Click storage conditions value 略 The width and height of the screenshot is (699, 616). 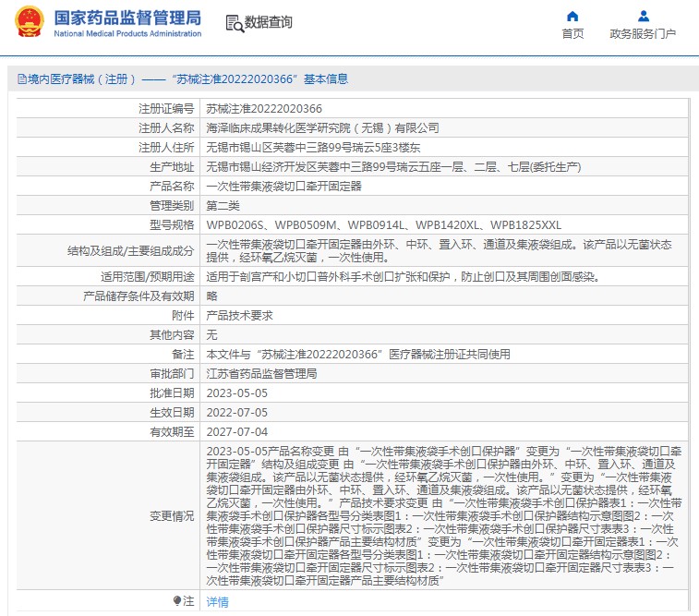point(211,296)
